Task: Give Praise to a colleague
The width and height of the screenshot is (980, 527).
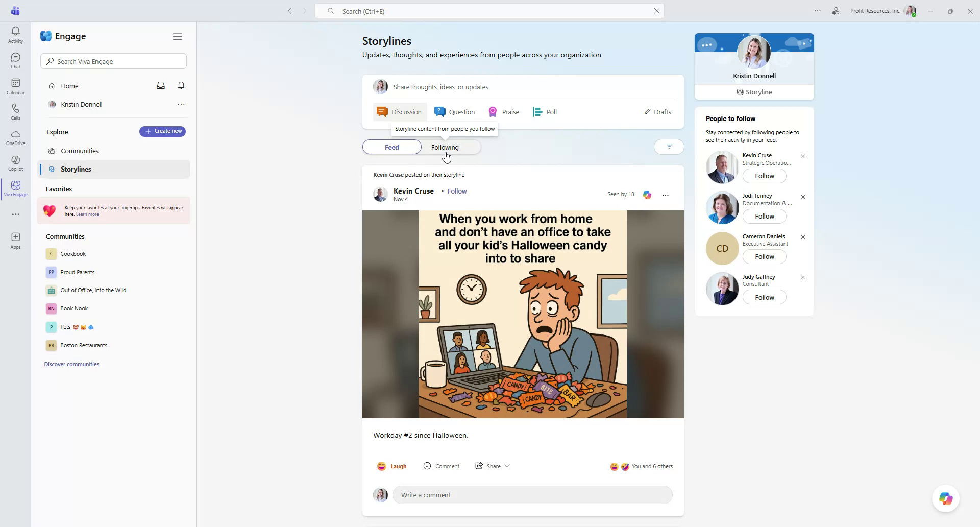Action: click(503, 111)
